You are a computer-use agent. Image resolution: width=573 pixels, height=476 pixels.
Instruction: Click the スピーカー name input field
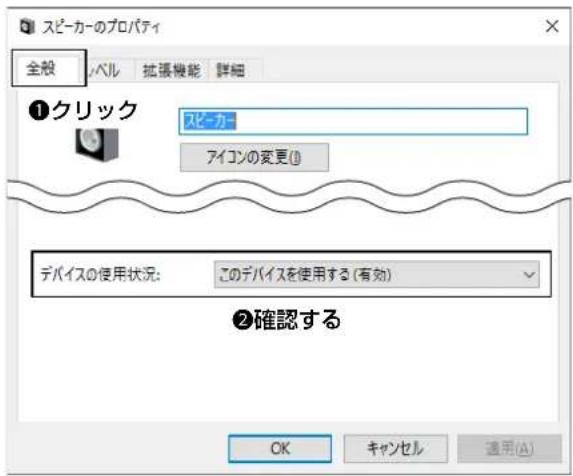click(353, 121)
